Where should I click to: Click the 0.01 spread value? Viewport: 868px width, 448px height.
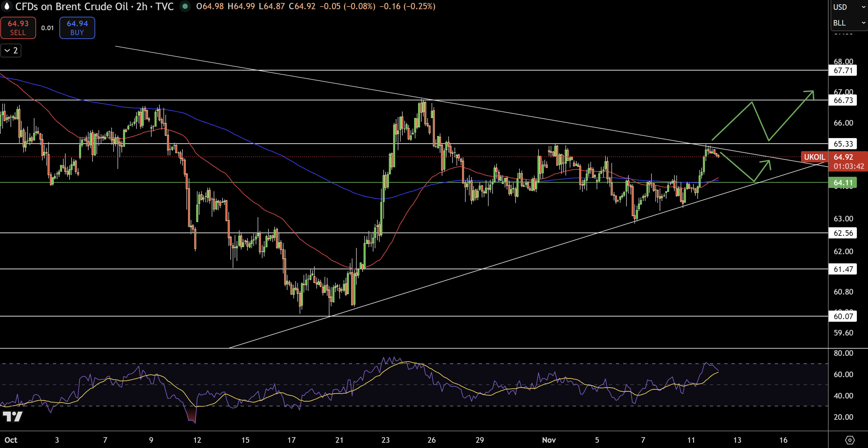(48, 28)
